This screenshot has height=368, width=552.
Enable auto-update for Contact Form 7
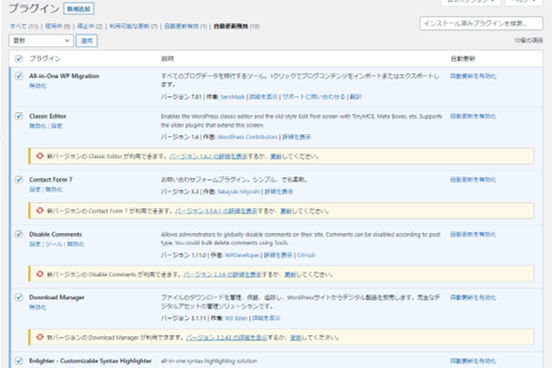(473, 179)
